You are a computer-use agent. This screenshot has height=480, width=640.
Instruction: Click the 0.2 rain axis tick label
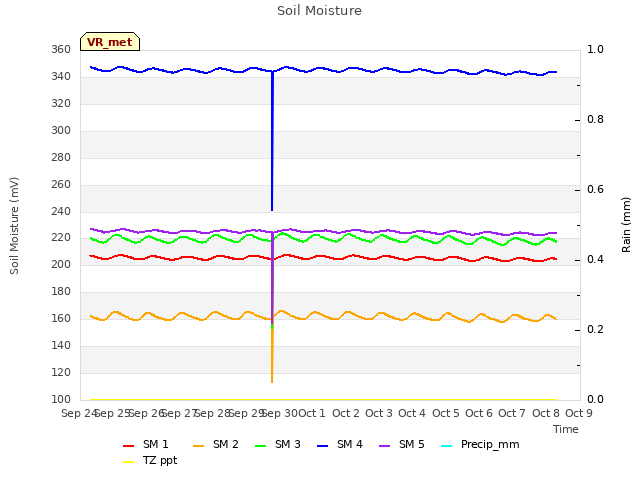click(595, 330)
